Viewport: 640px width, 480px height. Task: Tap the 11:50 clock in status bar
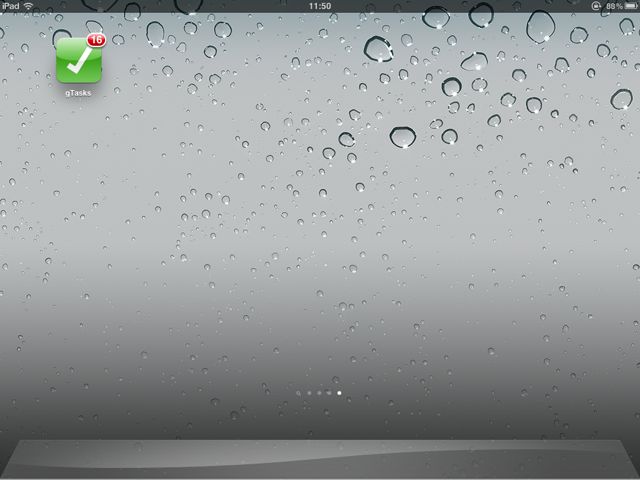[320, 6]
